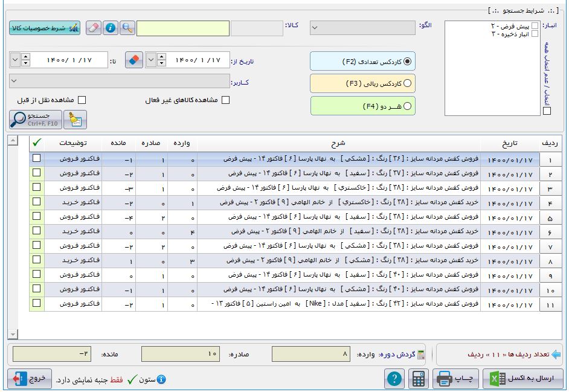The width and height of the screenshot is (569, 392).
Task: Select the هر دو (F4) radio option
Action: pyautogui.click(x=408, y=106)
